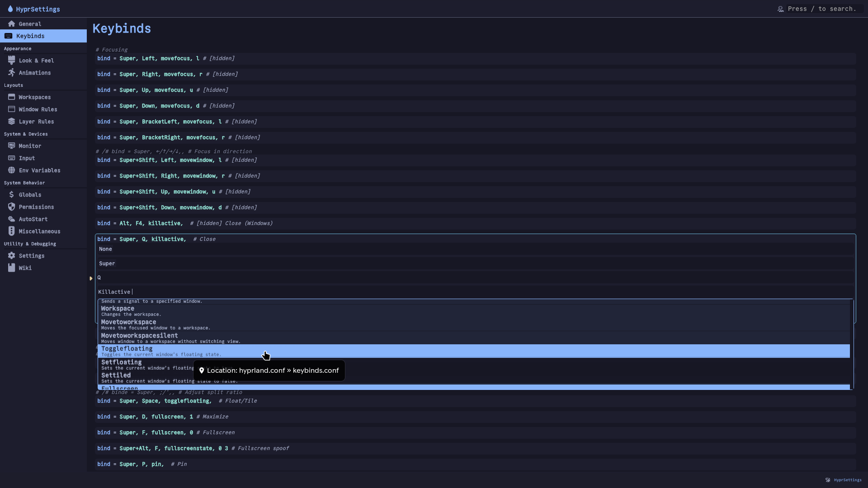Click the Look & Feel paint roller icon
The image size is (868, 488).
(12, 60)
